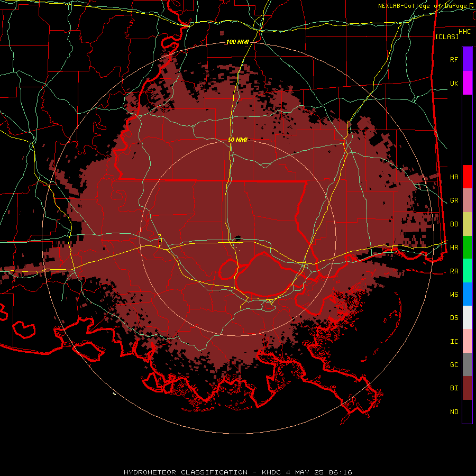Click the HA legend label
The height and width of the screenshot is (476, 476).
(454, 177)
